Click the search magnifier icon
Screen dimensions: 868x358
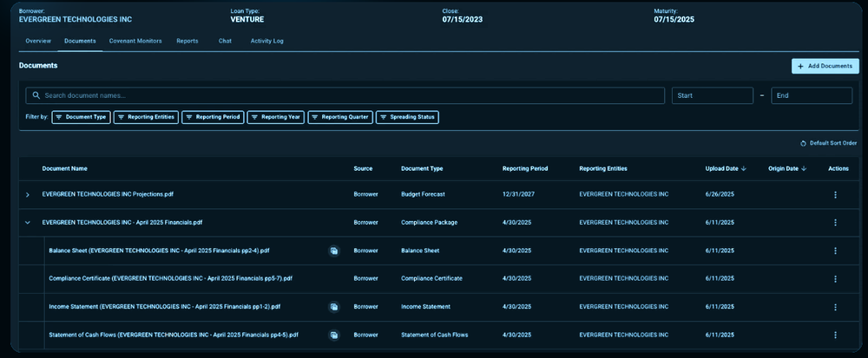click(36, 95)
